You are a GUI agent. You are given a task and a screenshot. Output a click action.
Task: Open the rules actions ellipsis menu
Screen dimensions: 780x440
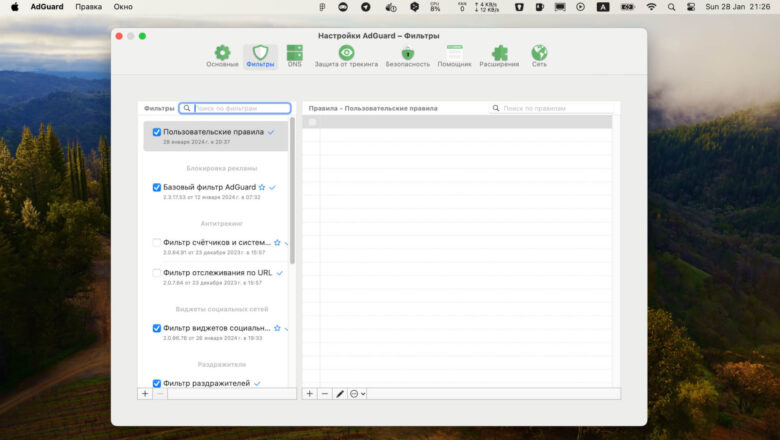point(357,394)
